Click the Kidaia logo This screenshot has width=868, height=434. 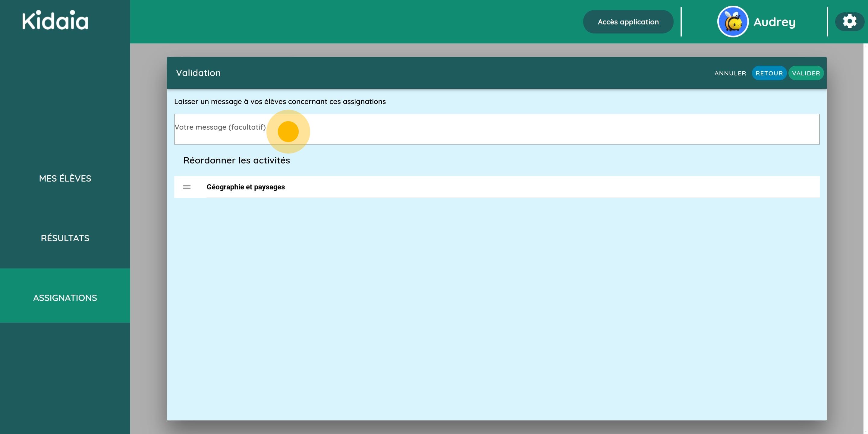pyautogui.click(x=55, y=20)
